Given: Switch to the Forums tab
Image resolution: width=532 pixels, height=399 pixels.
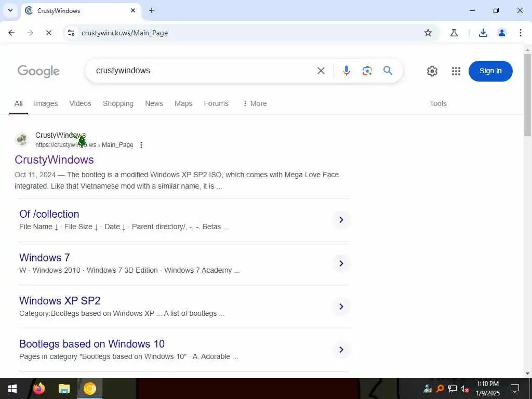Looking at the screenshot, I should [216, 103].
